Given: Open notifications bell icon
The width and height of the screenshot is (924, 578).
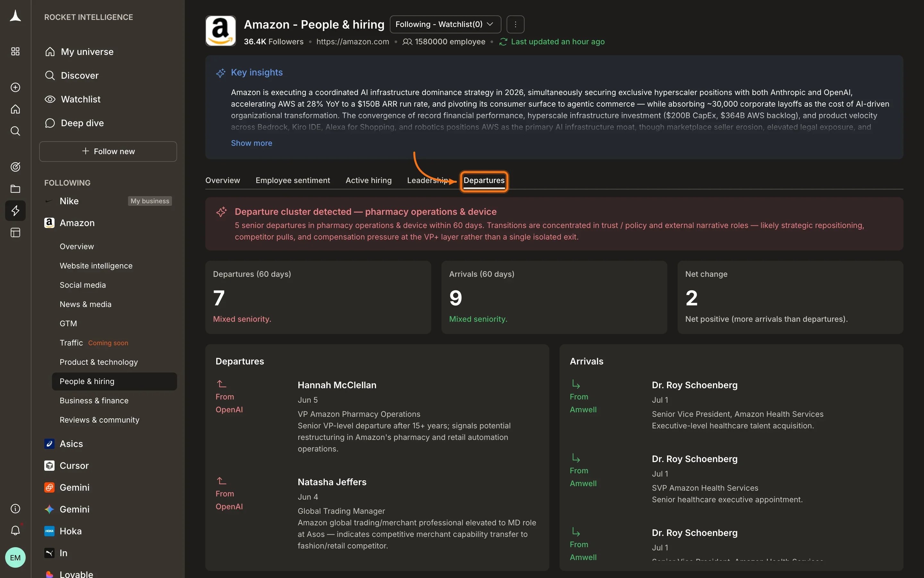Looking at the screenshot, I should tap(15, 530).
